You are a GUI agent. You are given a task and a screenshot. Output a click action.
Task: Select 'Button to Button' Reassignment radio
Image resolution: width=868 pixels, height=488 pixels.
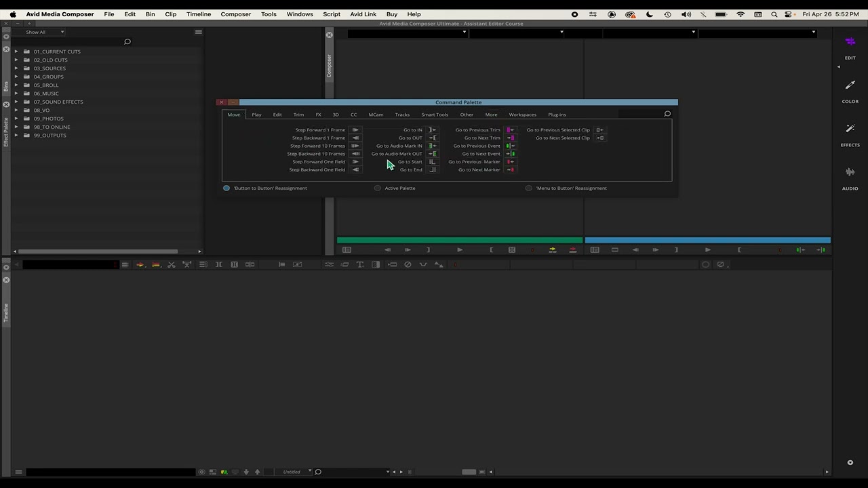[226, 188]
